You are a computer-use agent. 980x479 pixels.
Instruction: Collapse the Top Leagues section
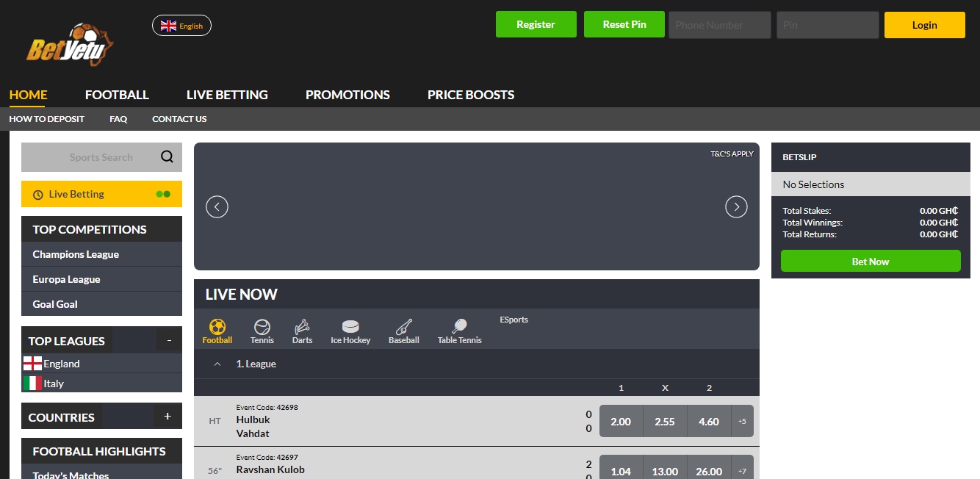pos(169,340)
